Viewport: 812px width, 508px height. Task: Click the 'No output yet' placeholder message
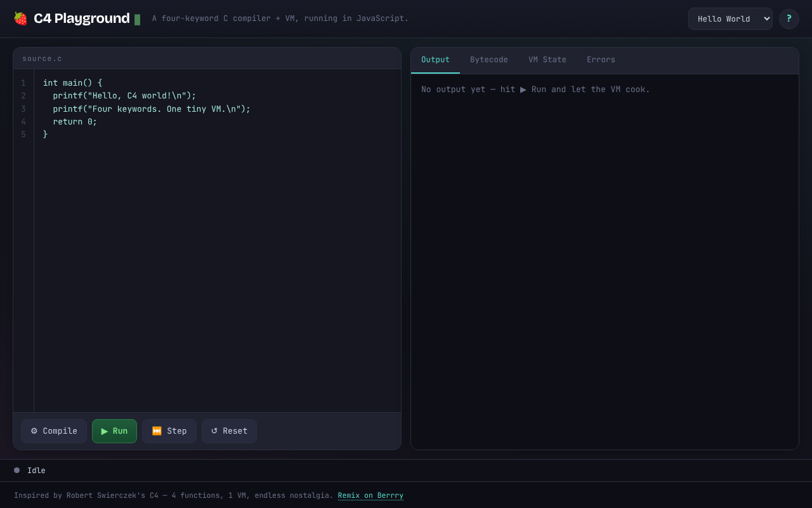[x=535, y=90]
